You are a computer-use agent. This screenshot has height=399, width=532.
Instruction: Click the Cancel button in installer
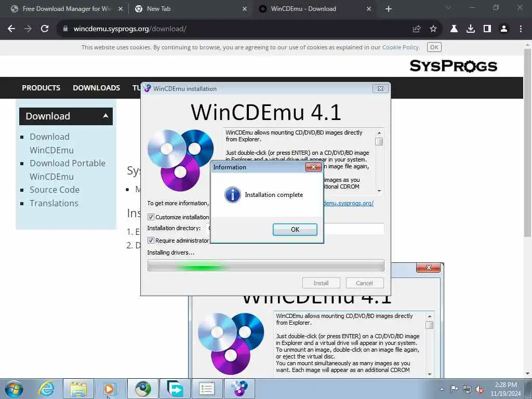(365, 283)
